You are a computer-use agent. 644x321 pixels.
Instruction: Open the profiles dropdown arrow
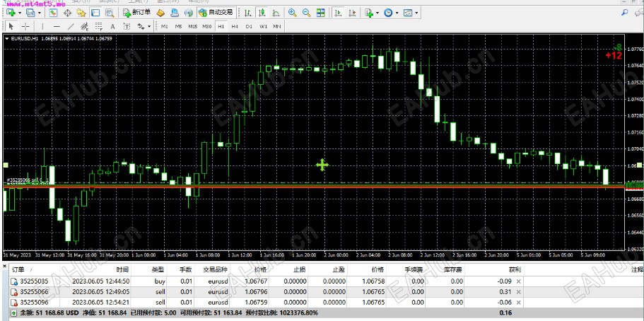click(39, 13)
